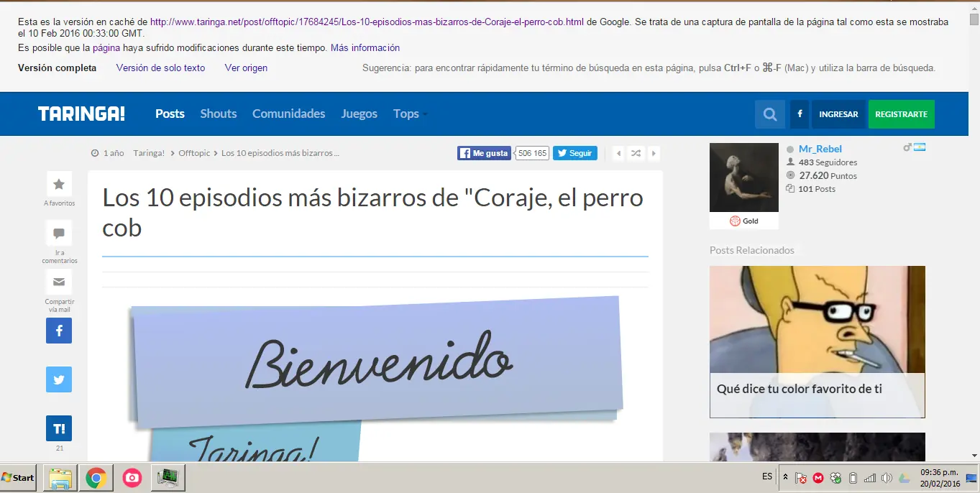Open the volume speaker tray icon
Screen dimensions: 980x493
click(x=887, y=477)
